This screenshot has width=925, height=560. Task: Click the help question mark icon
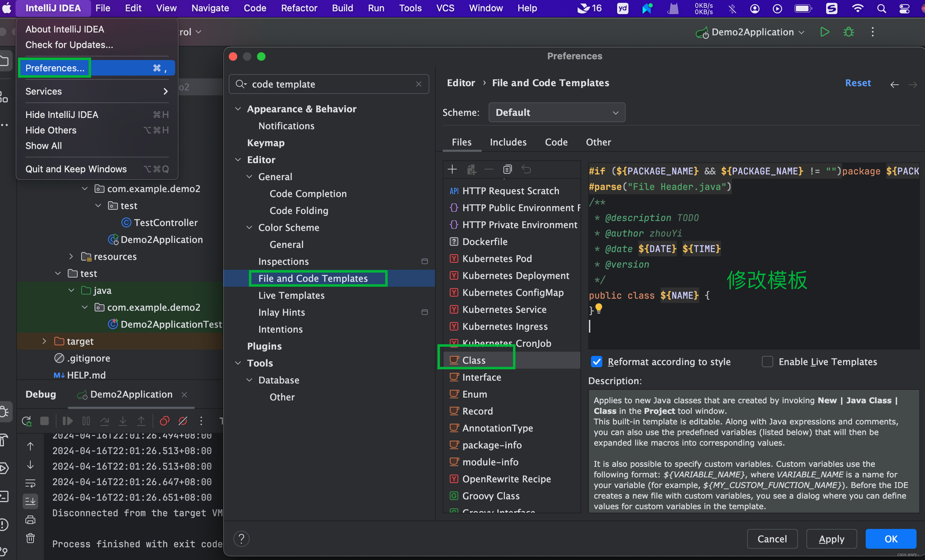(x=241, y=539)
